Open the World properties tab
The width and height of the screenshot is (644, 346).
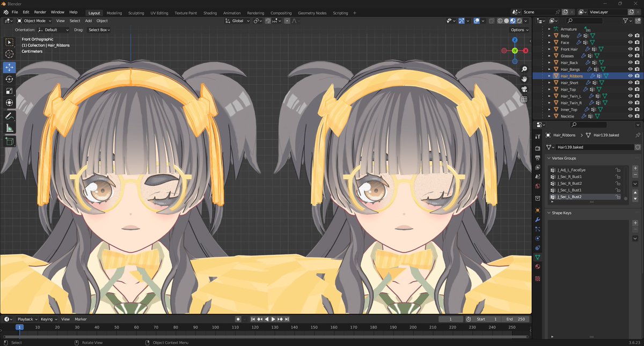click(x=538, y=186)
